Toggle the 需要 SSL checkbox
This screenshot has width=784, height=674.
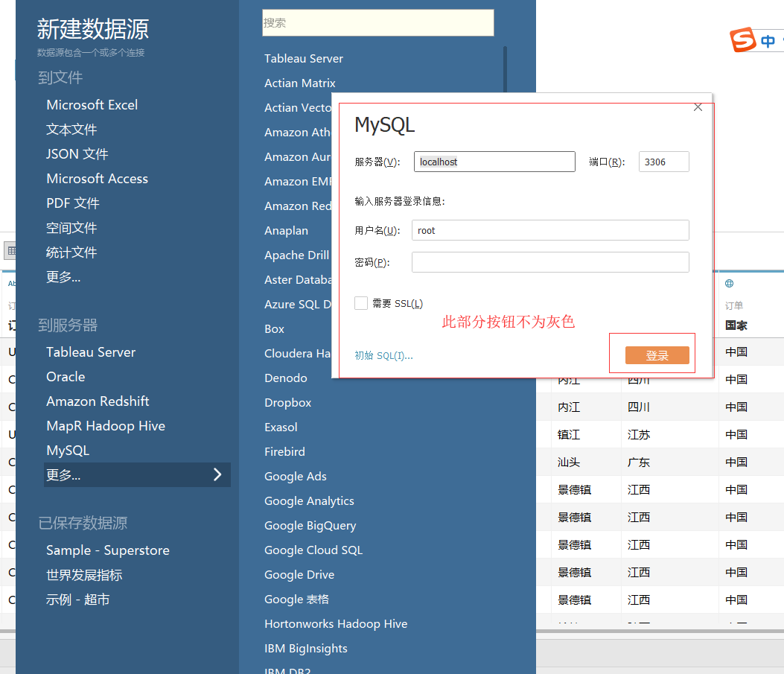[361, 303]
